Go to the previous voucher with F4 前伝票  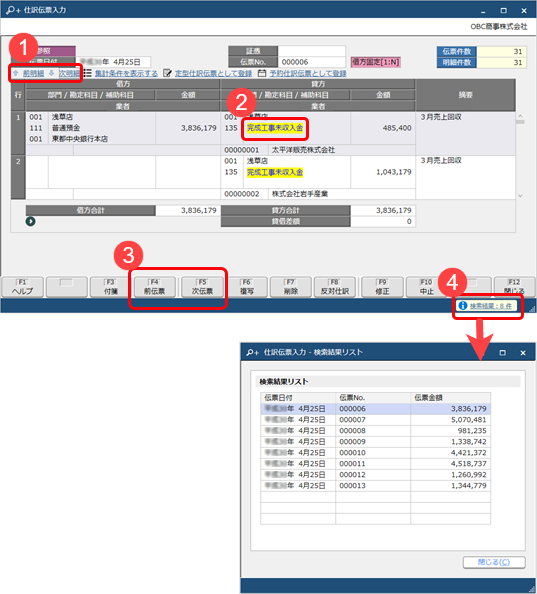click(x=154, y=287)
